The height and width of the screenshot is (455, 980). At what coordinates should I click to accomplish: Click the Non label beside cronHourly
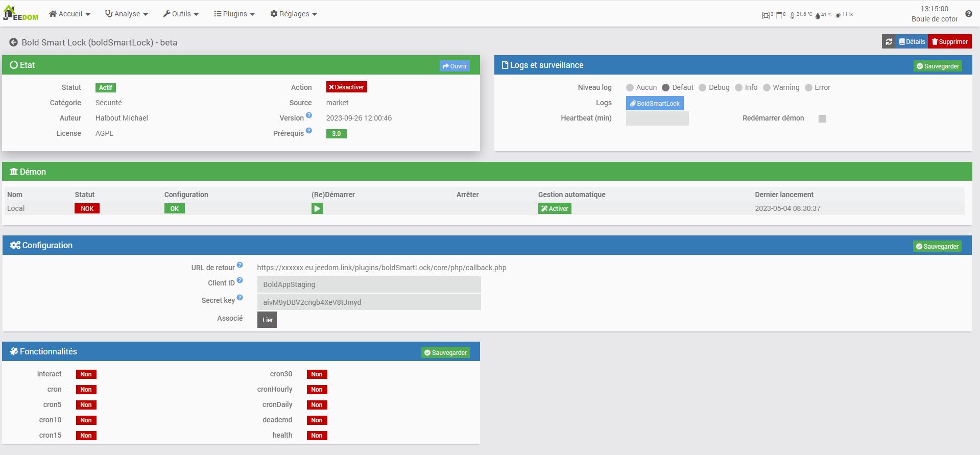[317, 390]
